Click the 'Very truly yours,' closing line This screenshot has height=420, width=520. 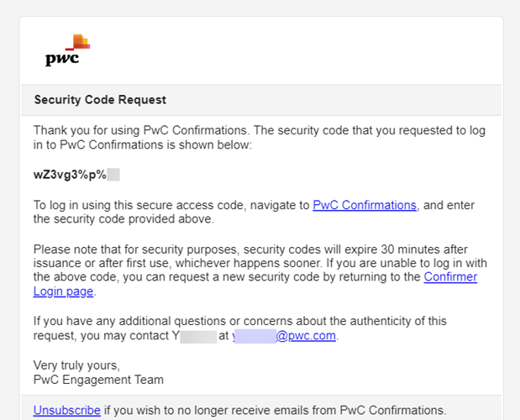pos(76,365)
